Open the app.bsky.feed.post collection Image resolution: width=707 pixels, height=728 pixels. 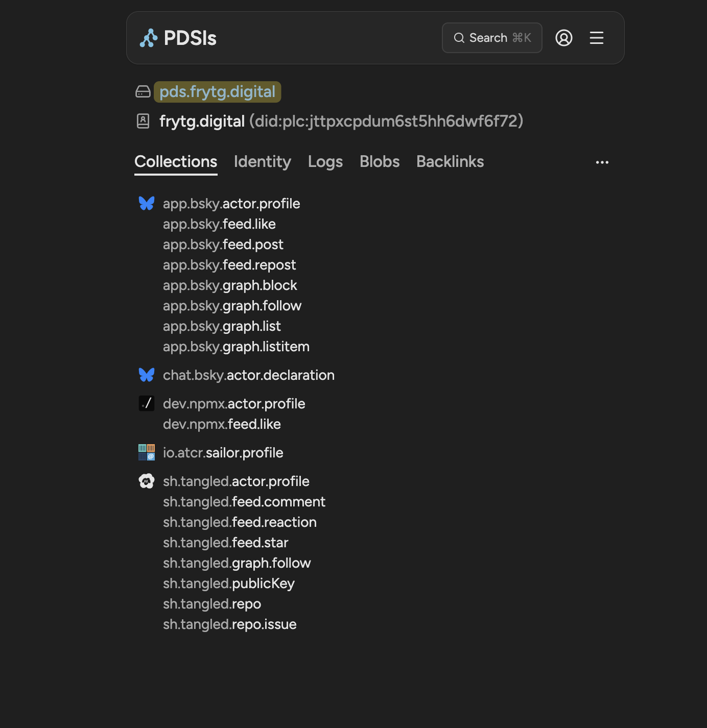click(x=223, y=245)
